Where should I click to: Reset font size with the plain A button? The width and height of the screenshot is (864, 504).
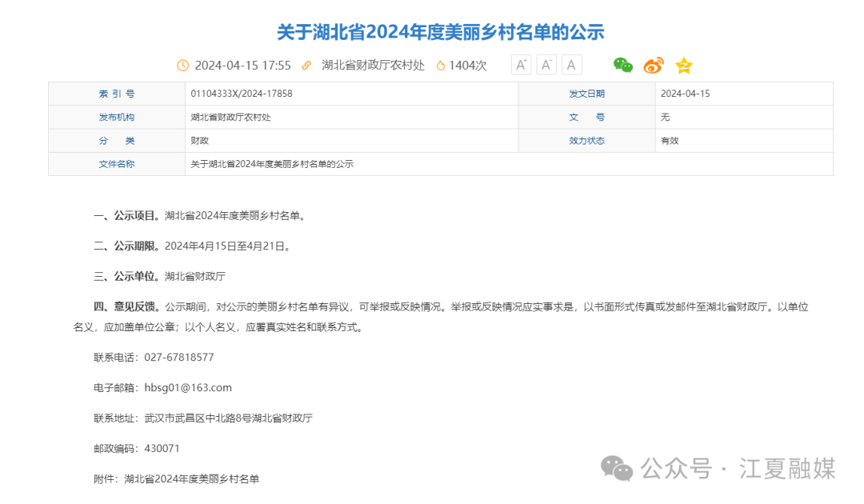pos(571,65)
